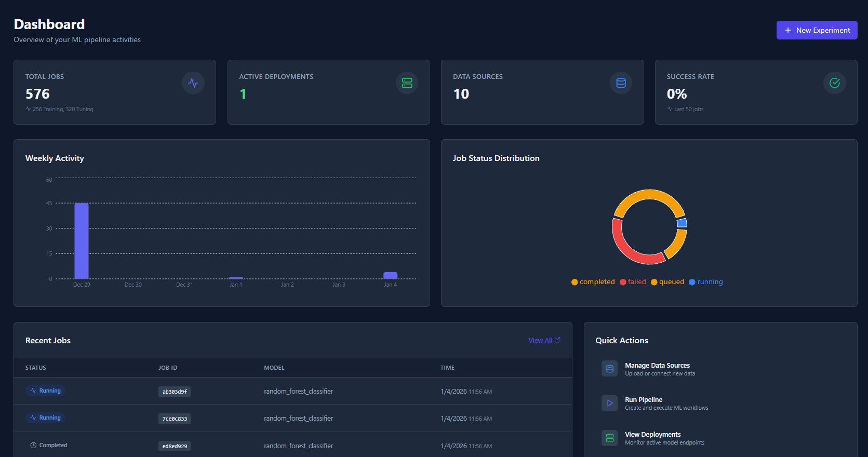Click Completed status badge for job ed8ed929
Viewport: 868px width, 457px height.
[x=48, y=445]
